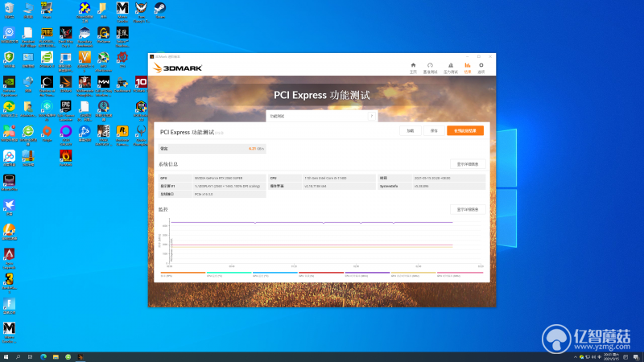Click the NVIDIA GeForce RTX 2060 SUPER text
The image size is (644, 362).
tap(218, 178)
